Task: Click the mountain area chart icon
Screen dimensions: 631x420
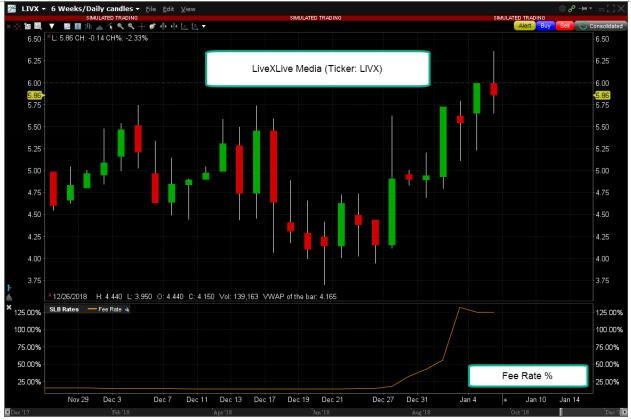Action: [99, 27]
